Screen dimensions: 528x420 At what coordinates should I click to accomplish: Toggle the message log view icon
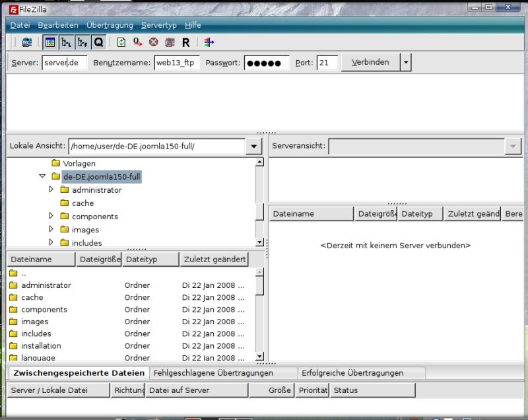pyautogui.click(x=50, y=42)
